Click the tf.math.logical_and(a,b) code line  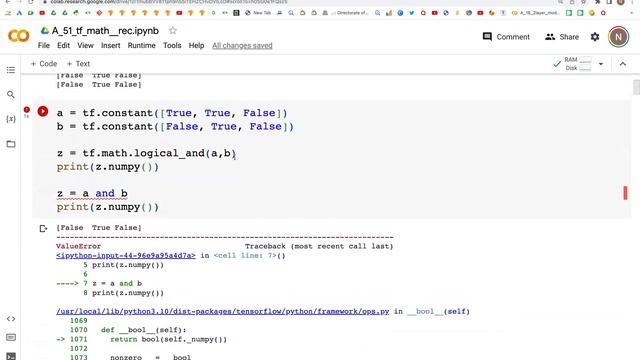(x=147, y=153)
